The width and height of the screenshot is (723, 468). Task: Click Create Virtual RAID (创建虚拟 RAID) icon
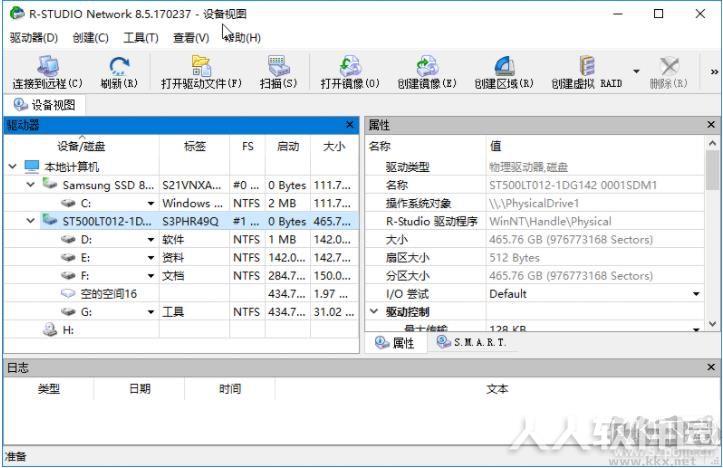pos(587,66)
